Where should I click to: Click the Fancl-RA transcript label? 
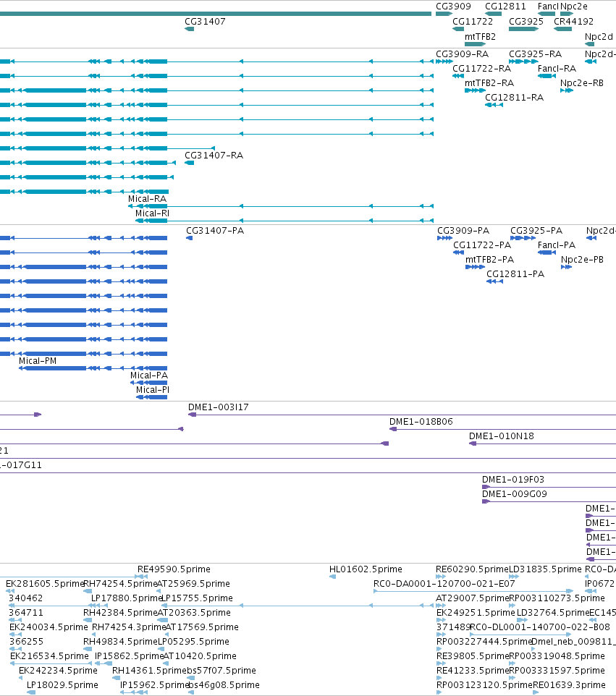[x=557, y=68]
